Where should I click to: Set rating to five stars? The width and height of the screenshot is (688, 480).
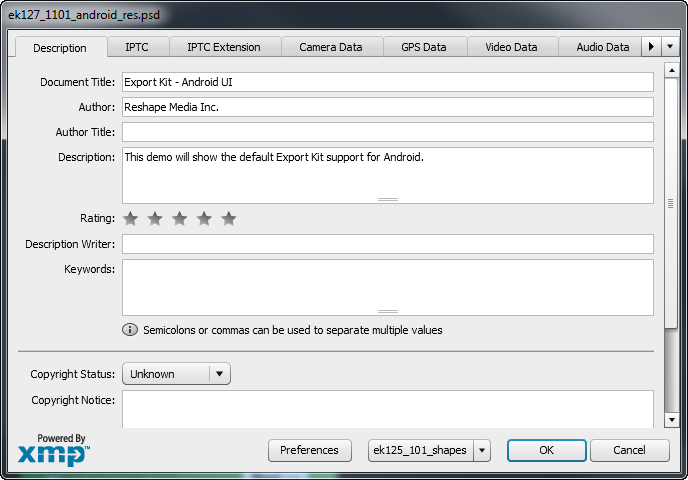coord(229,219)
